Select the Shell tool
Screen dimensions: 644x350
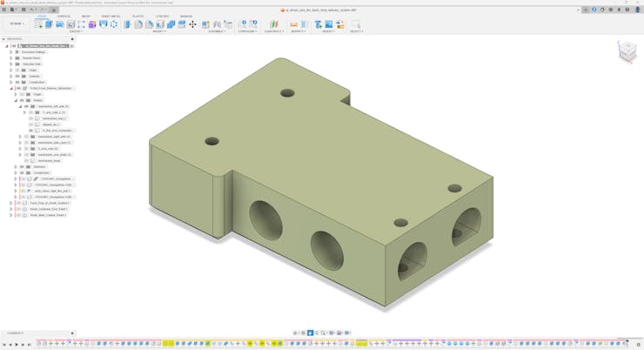click(160, 24)
